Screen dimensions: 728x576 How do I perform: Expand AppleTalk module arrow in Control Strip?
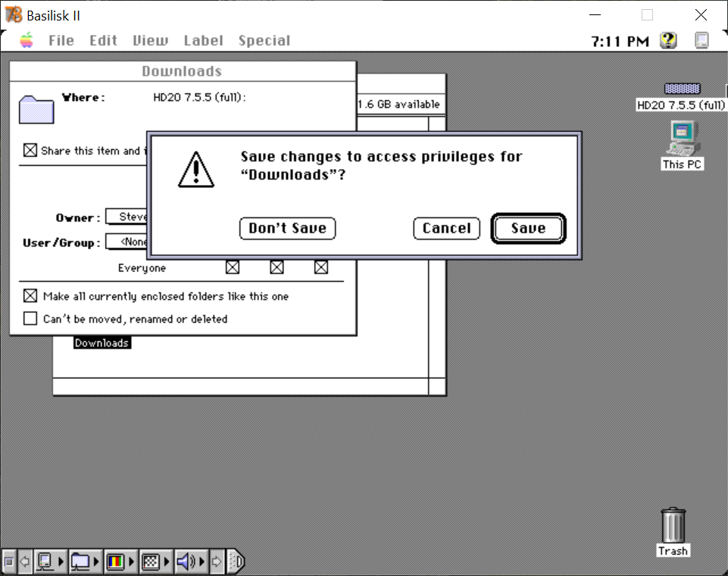pyautogui.click(x=61, y=562)
